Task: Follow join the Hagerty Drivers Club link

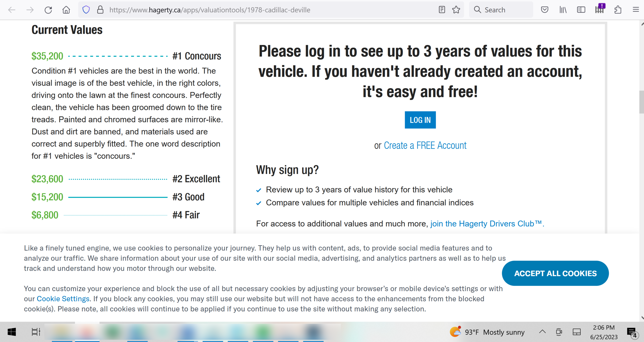Action: [487, 223]
